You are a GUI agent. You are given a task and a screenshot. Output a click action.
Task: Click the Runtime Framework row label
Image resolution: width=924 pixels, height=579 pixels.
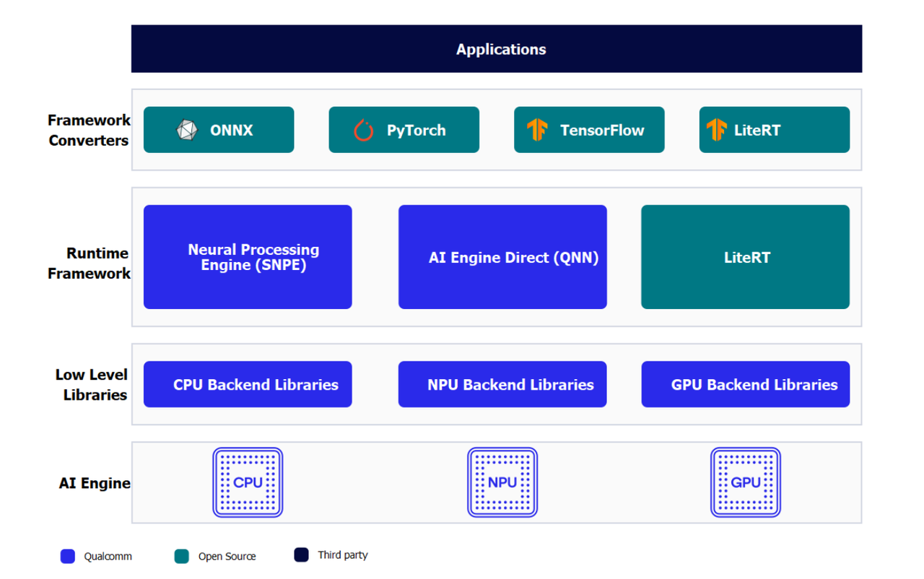click(x=89, y=263)
